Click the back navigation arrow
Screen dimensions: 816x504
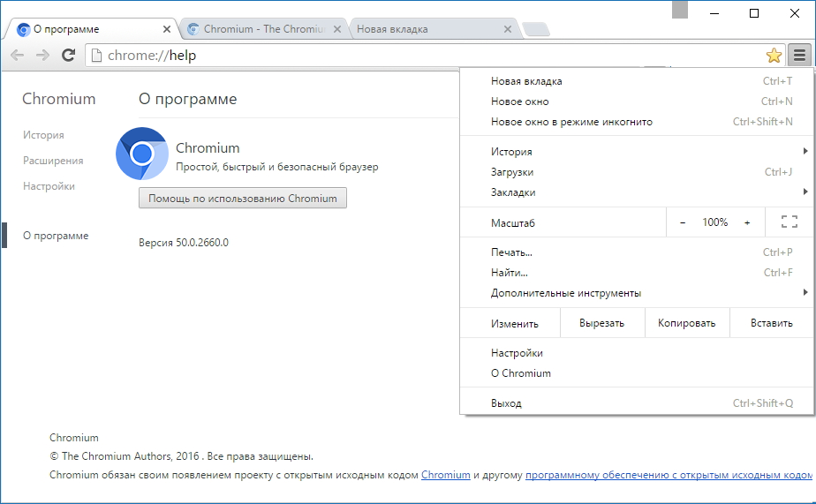(17, 55)
